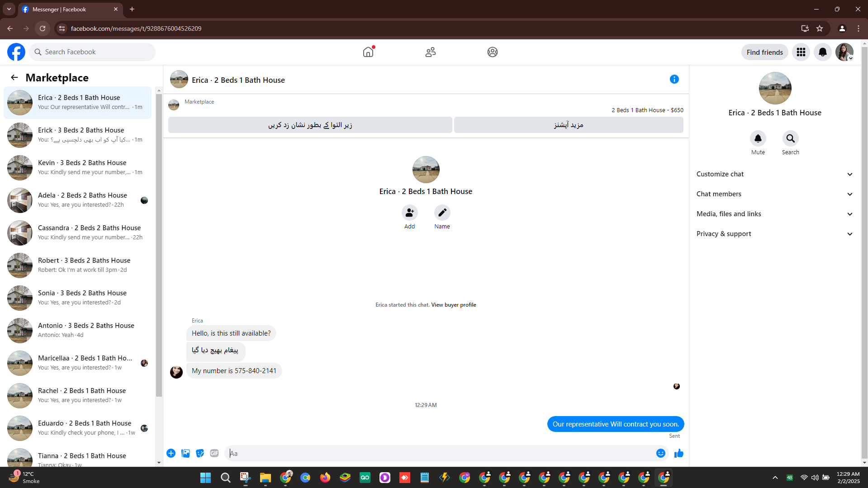
Task: Click the Messenger | Facebook browser tab
Action: 70,9
